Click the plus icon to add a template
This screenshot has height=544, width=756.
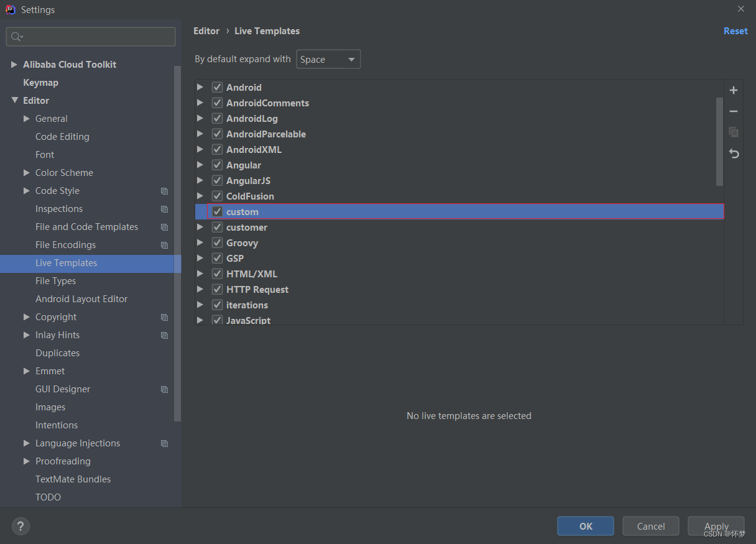[x=734, y=90]
